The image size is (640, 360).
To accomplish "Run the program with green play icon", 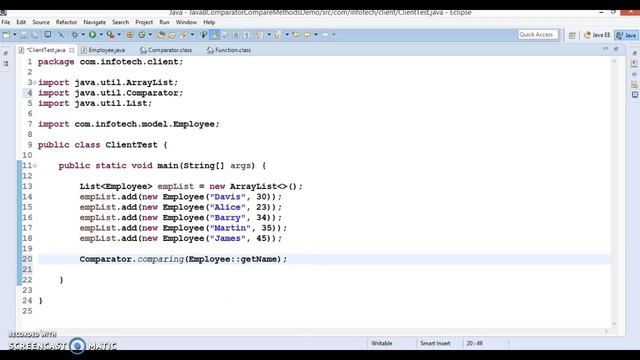I will tap(93, 35).
